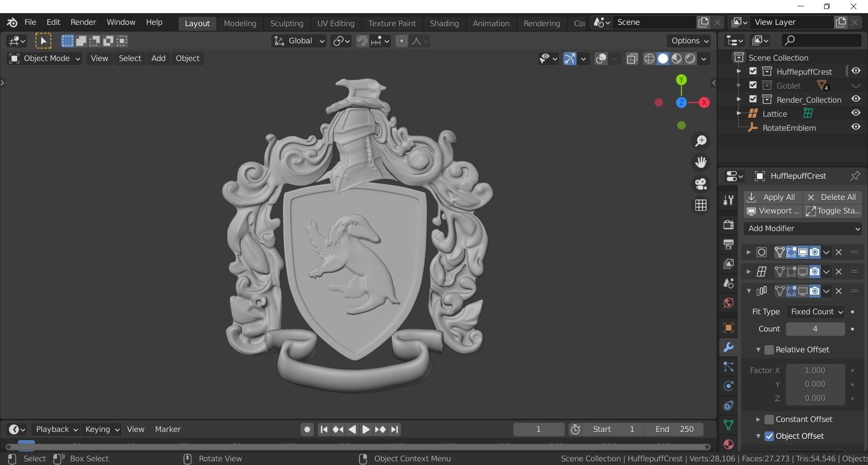Click the Viewport visibility button
Screen dimensions: 868x465
[x=773, y=211]
